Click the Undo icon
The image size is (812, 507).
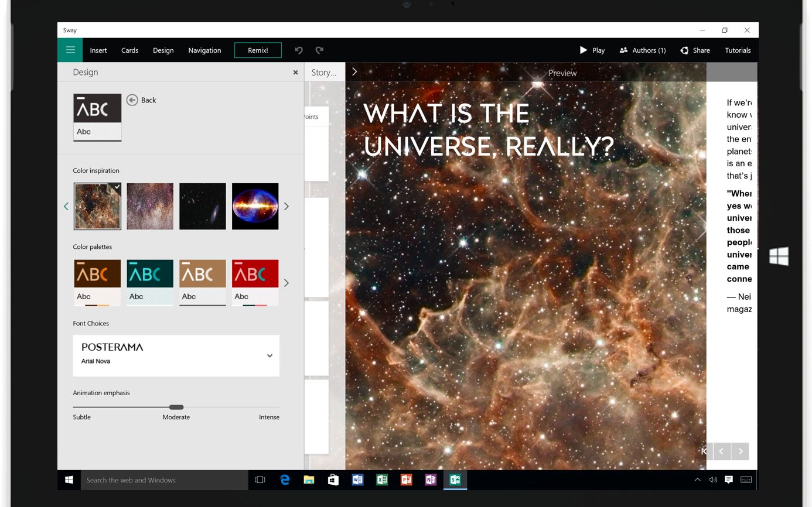click(x=299, y=50)
